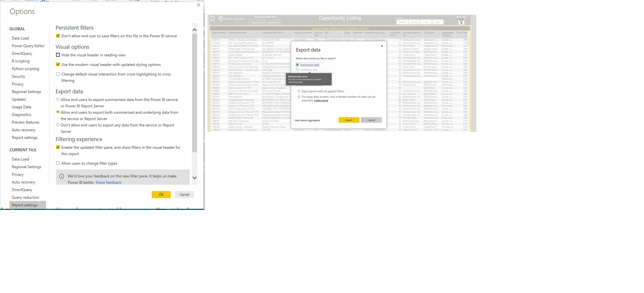The image size is (644, 293).
Task: Open Learn more link in Export dialog
Action: (321, 100)
